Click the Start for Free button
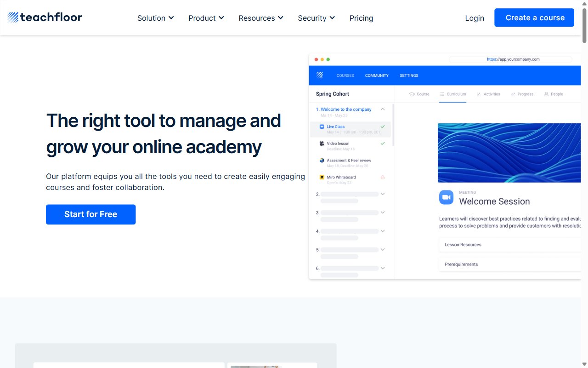This screenshot has height=368, width=588. coord(90,214)
